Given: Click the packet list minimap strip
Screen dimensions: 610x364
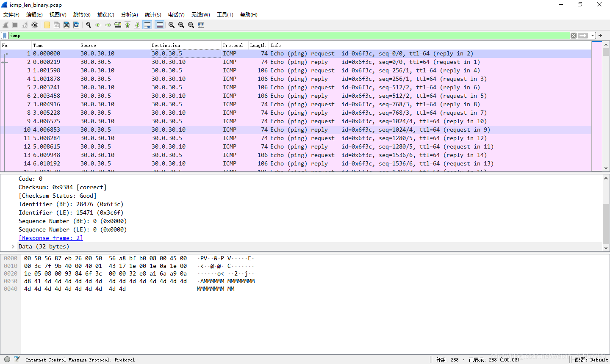Looking at the screenshot, I should 596,106.
